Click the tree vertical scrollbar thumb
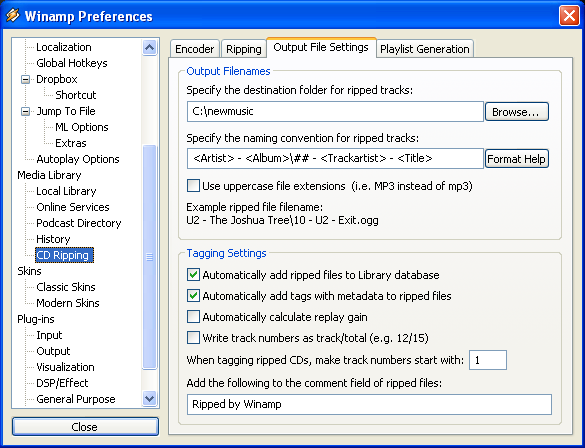585x448 pixels. tap(149, 257)
